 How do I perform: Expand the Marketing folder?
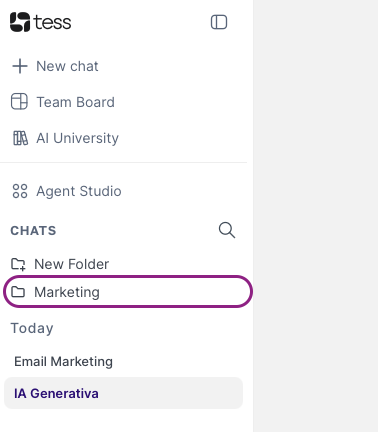(128, 292)
